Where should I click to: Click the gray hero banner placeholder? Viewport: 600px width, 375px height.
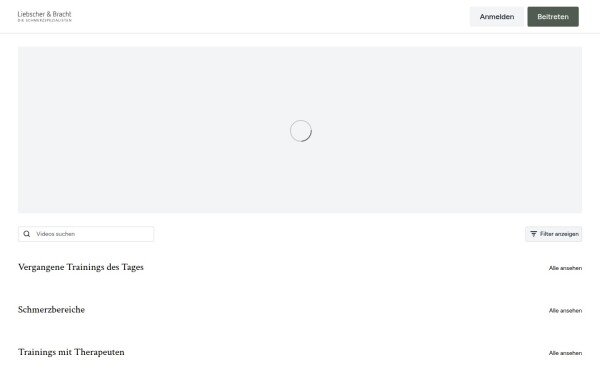click(300, 130)
